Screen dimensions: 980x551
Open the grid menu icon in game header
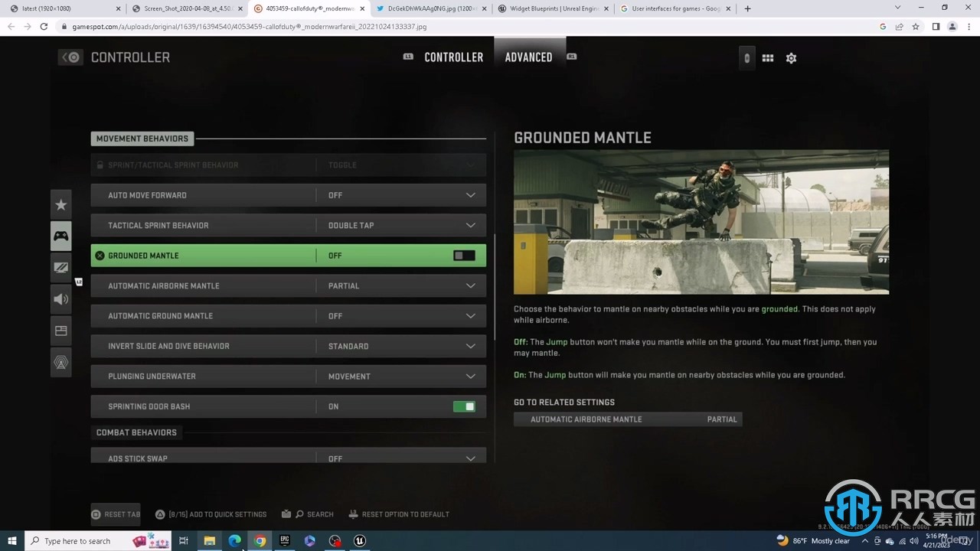pyautogui.click(x=768, y=58)
